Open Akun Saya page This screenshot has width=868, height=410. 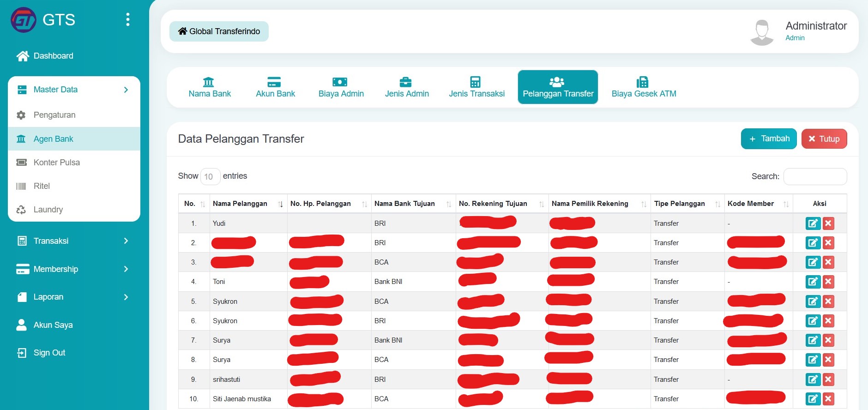pyautogui.click(x=44, y=325)
